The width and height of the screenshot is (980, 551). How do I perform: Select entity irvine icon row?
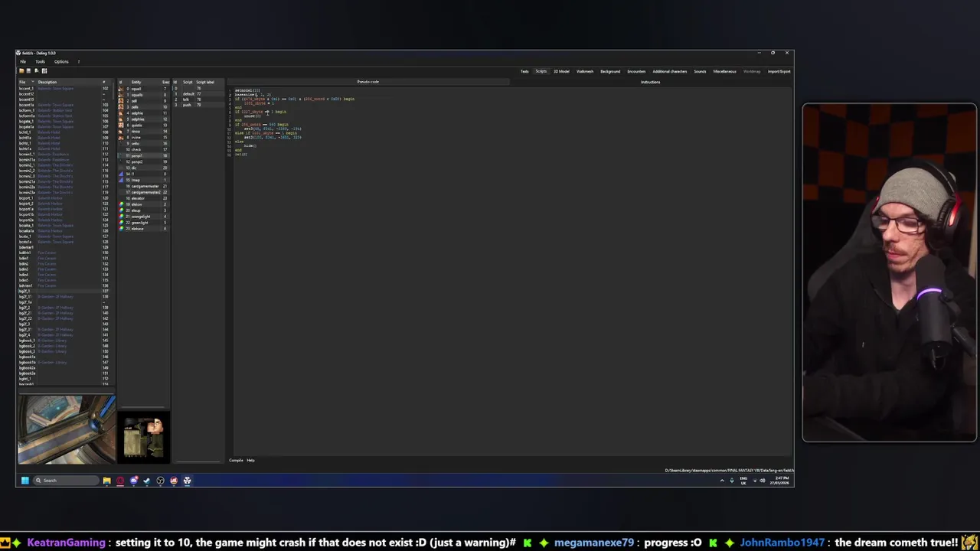(143, 138)
